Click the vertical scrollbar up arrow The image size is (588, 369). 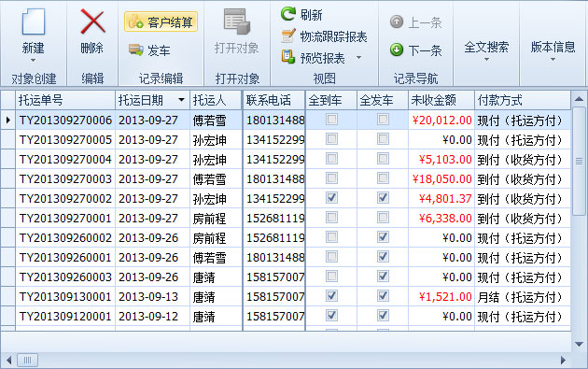[579, 99]
